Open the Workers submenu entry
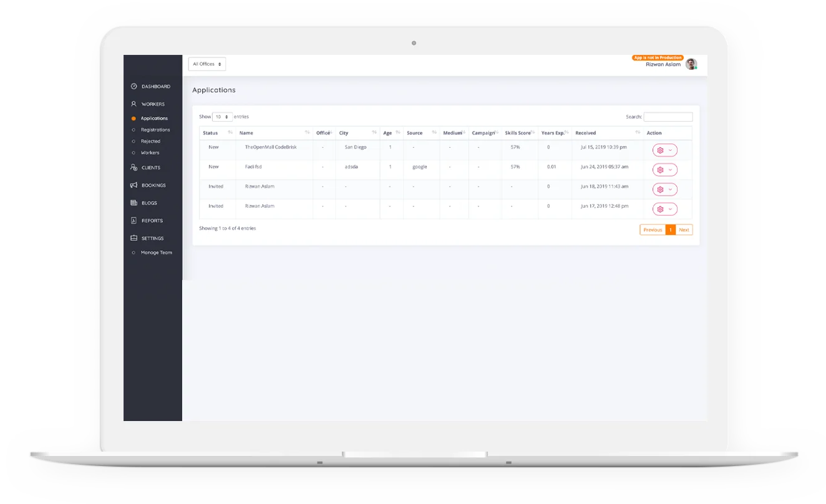Image resolution: width=826 pixels, height=504 pixels. click(x=134, y=153)
